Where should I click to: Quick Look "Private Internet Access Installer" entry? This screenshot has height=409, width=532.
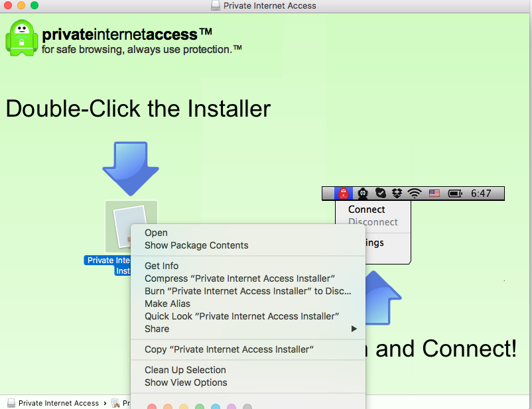click(248, 316)
